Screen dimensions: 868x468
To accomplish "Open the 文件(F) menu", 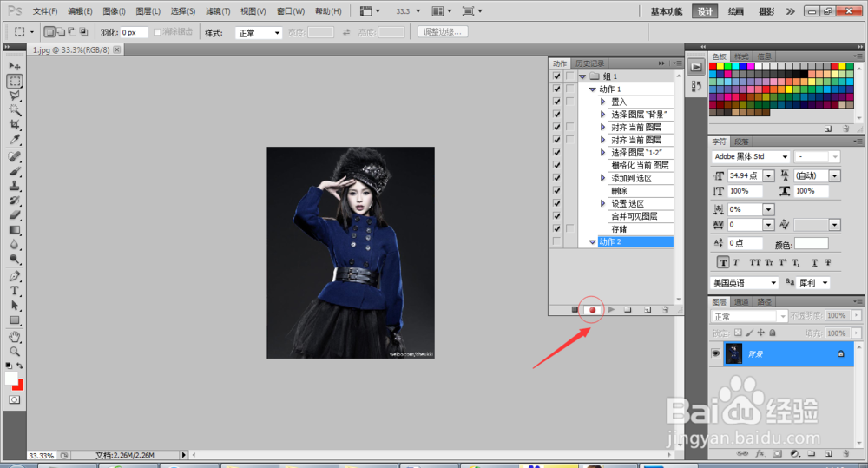I will [x=45, y=11].
